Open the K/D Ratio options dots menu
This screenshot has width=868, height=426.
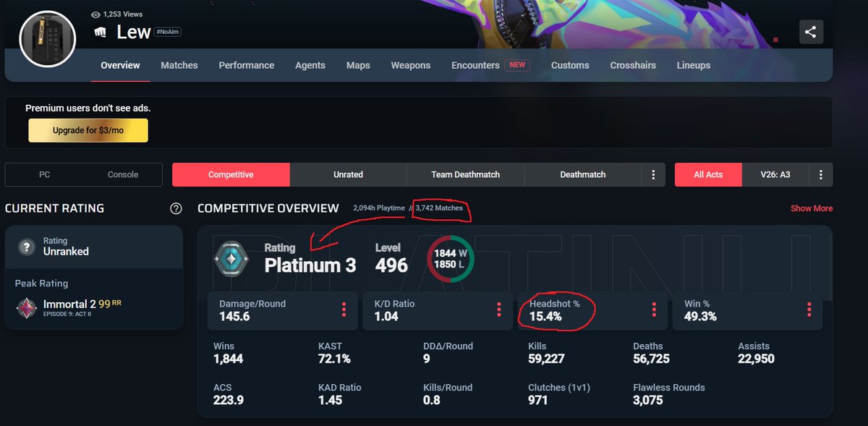point(498,310)
